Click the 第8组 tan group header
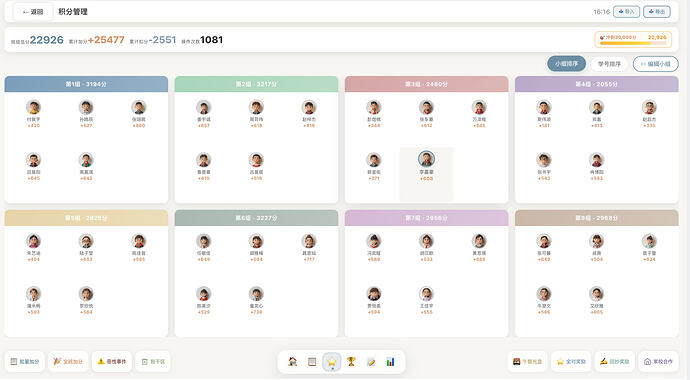690x380 pixels. click(x=597, y=218)
